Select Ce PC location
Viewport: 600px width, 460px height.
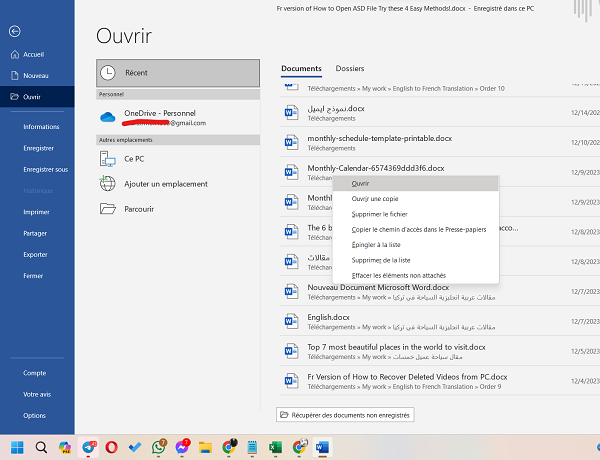(178, 159)
